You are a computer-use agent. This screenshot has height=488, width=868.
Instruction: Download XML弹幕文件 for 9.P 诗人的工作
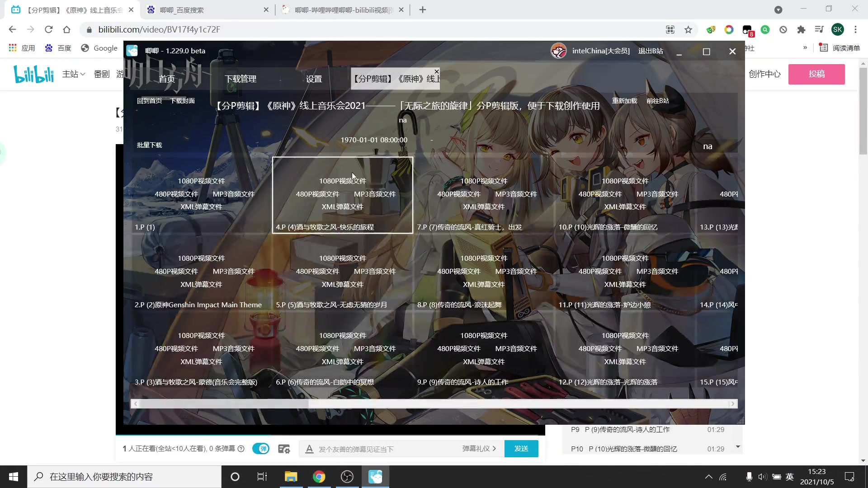coord(484,361)
